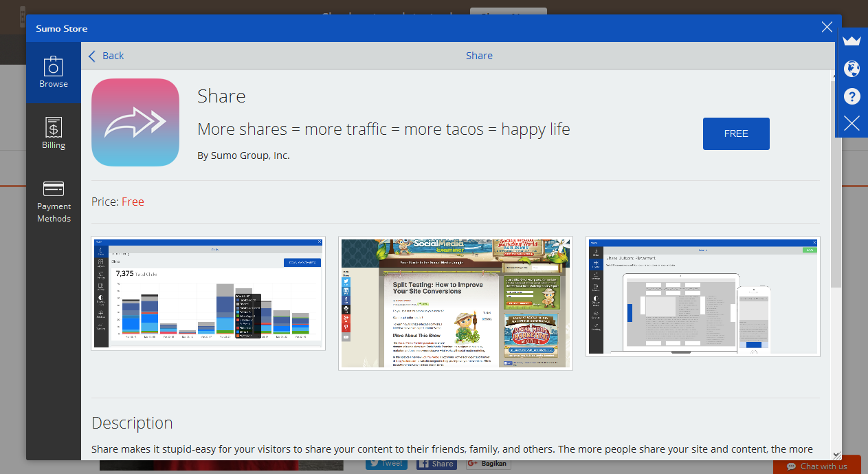Open Payment Methods in sidebar

pos(54,202)
